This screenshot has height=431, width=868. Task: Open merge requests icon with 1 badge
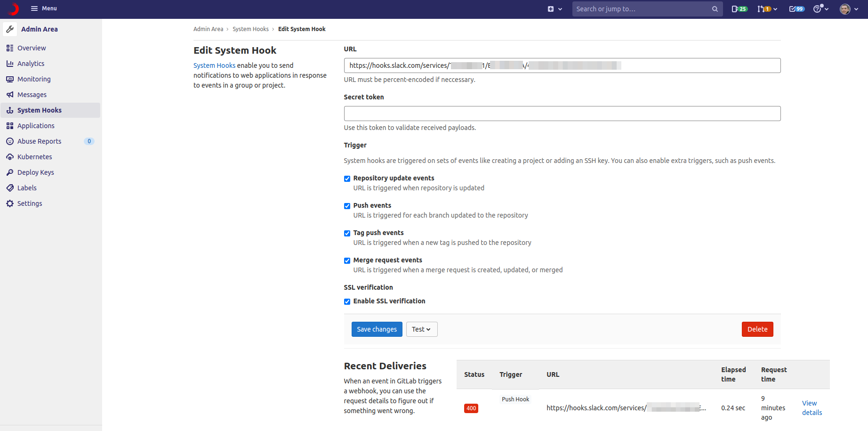[x=764, y=9]
